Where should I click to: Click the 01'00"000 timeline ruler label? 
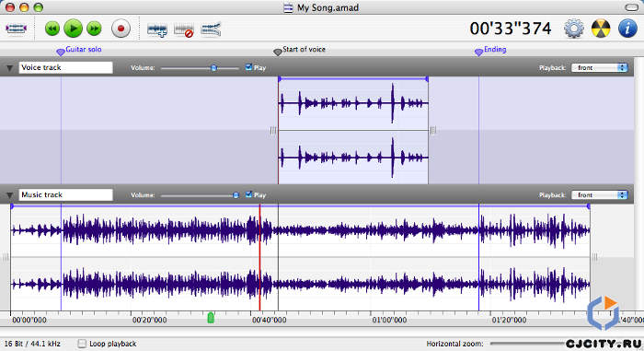[x=389, y=320]
